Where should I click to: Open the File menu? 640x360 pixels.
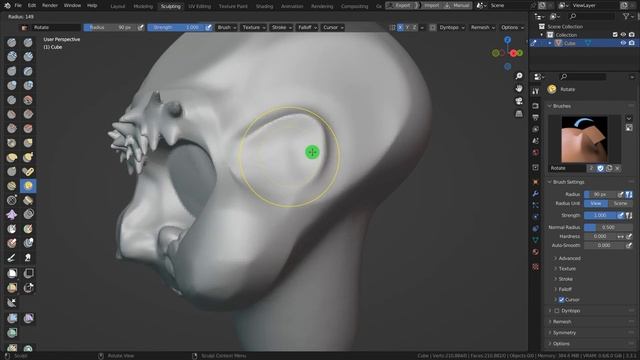coord(18,6)
